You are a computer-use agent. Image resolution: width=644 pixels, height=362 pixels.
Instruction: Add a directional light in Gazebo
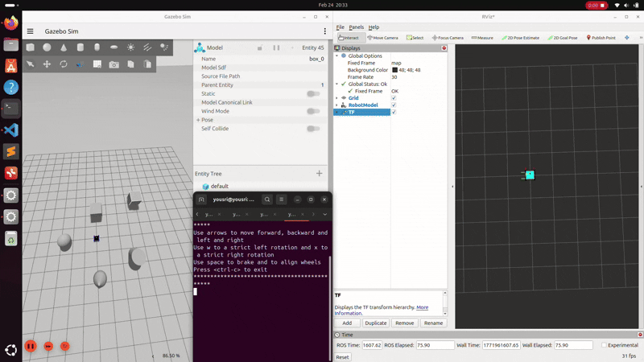147,47
